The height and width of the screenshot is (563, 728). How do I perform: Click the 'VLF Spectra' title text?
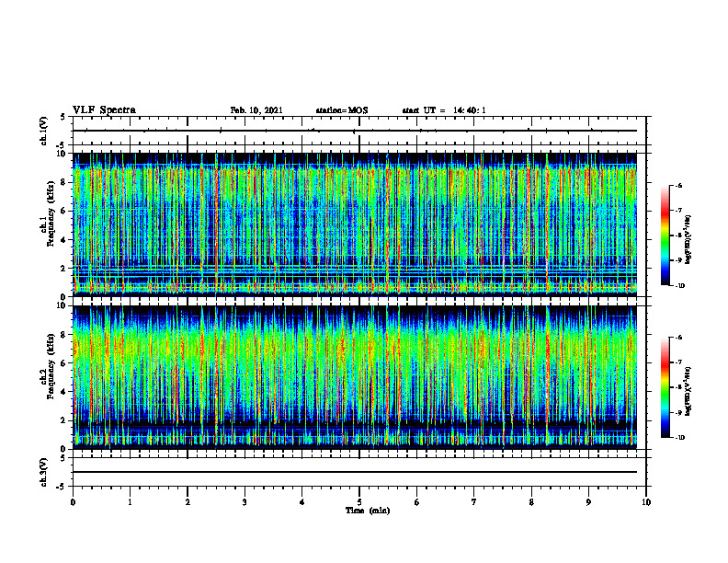click(104, 110)
